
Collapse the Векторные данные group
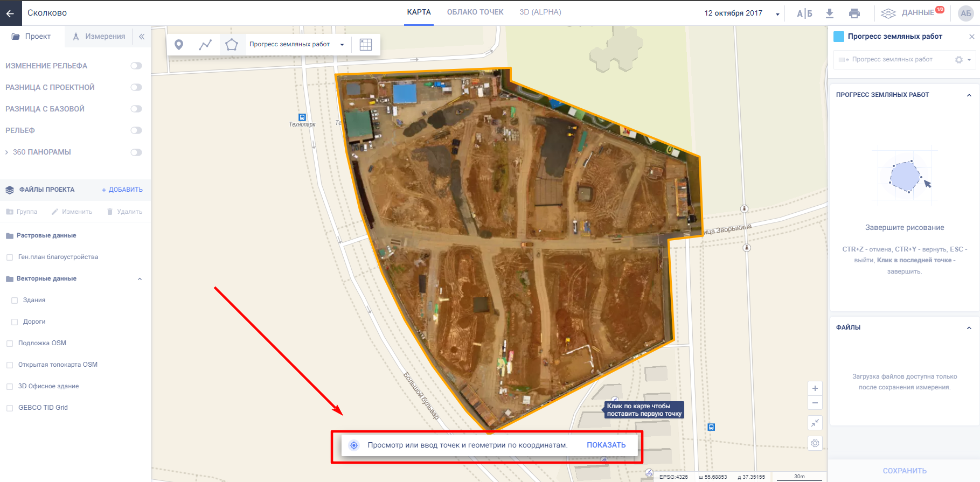point(140,279)
